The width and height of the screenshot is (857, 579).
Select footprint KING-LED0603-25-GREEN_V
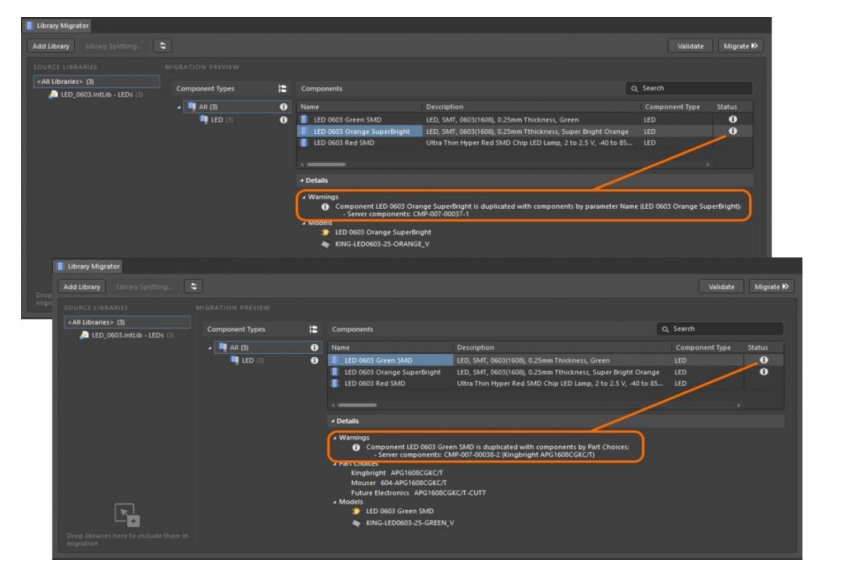coord(403,523)
